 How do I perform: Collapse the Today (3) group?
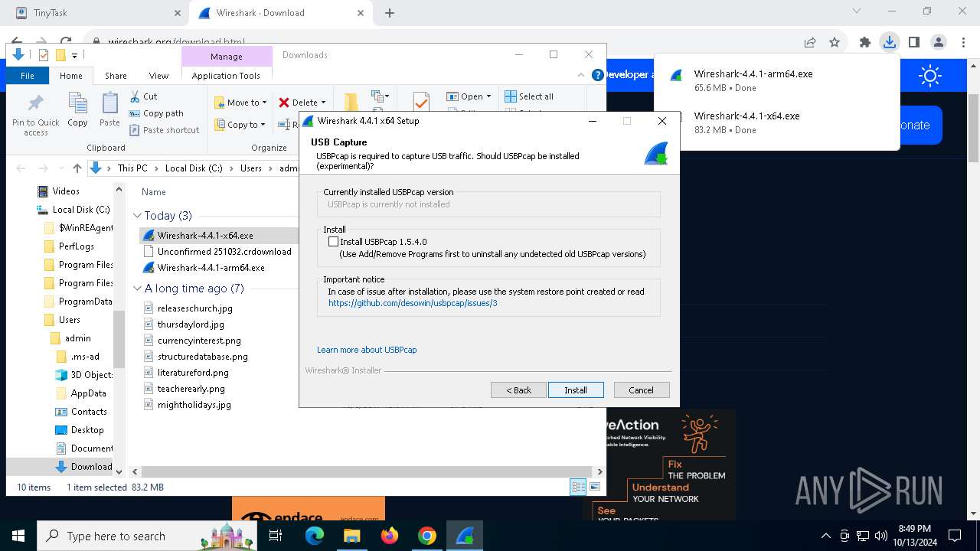[x=137, y=216]
